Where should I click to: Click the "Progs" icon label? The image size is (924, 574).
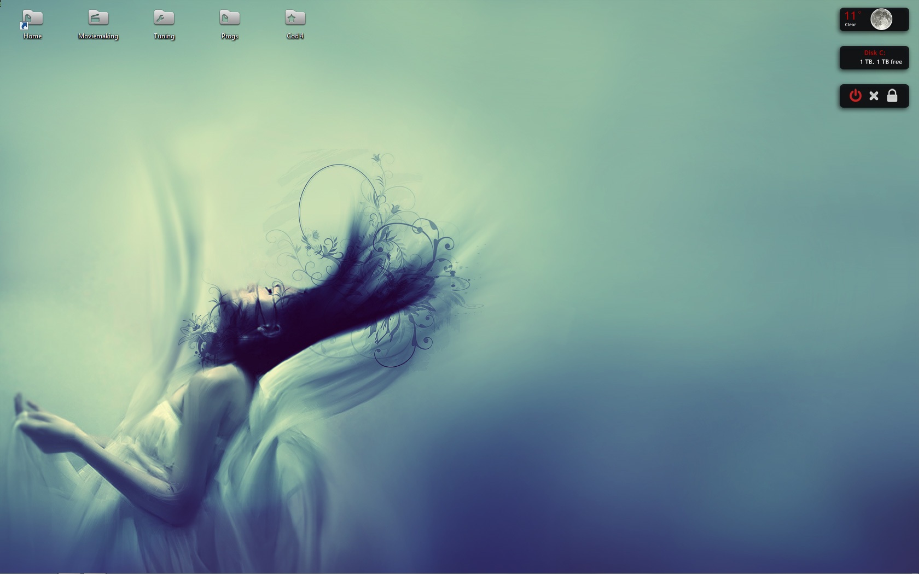(x=230, y=36)
